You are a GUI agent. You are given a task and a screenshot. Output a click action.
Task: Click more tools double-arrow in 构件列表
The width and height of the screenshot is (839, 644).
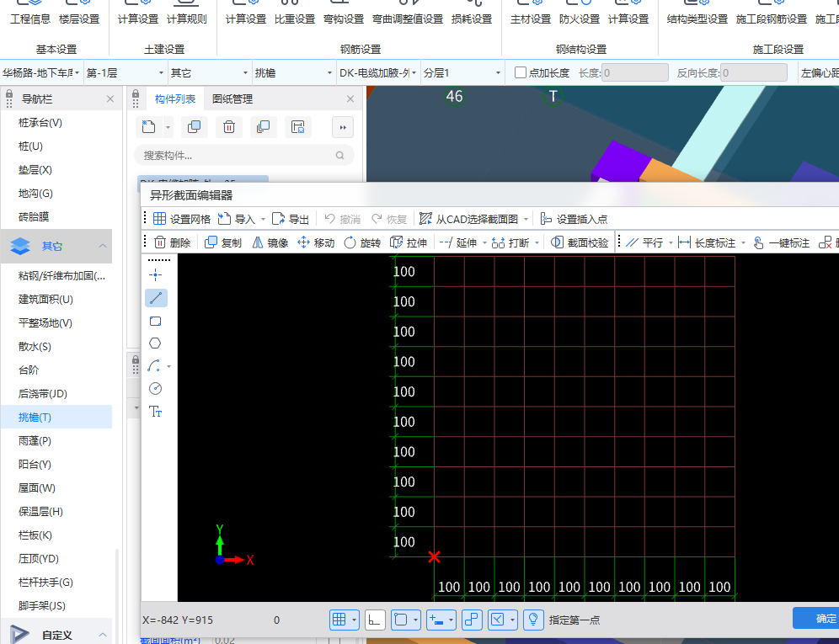pos(343,127)
